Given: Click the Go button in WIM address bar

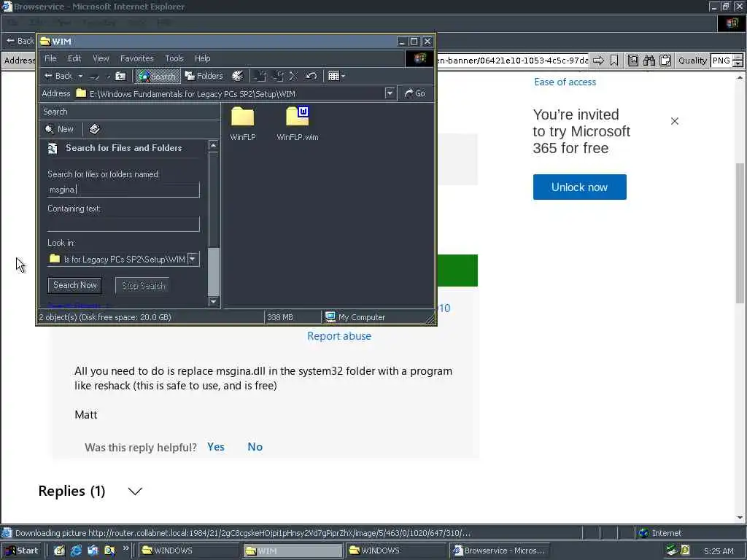Looking at the screenshot, I should point(415,94).
